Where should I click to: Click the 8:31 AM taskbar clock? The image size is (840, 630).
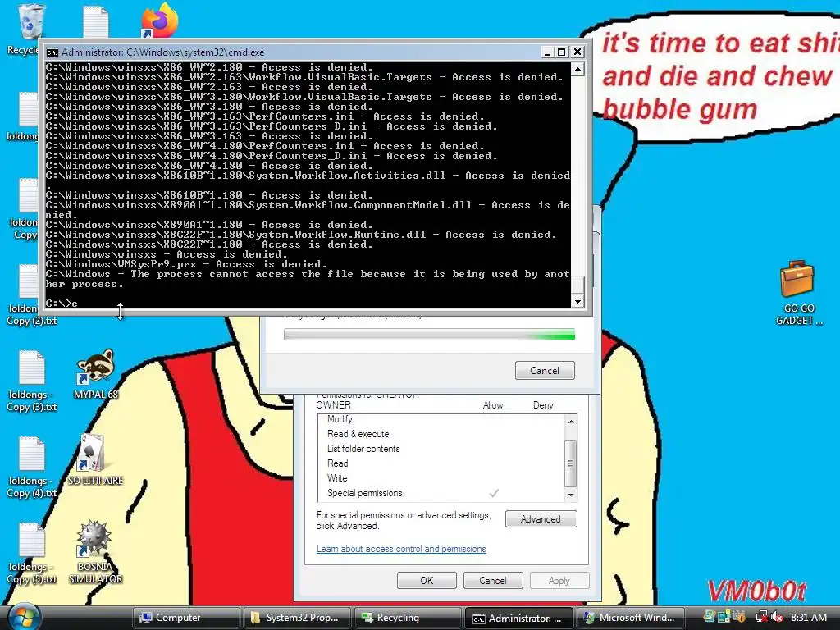click(x=808, y=617)
